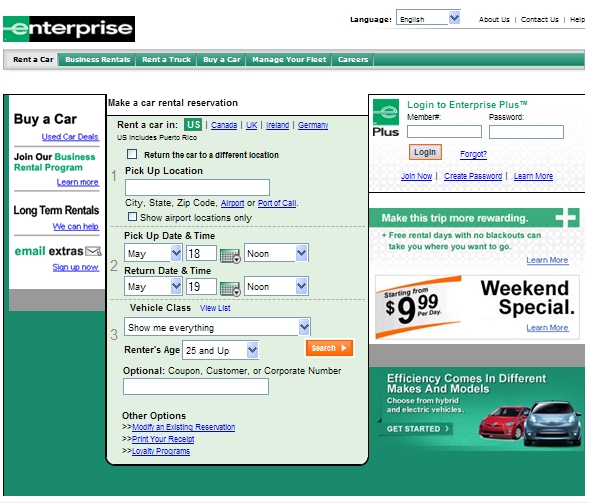Click the Help link in the header

(x=577, y=20)
